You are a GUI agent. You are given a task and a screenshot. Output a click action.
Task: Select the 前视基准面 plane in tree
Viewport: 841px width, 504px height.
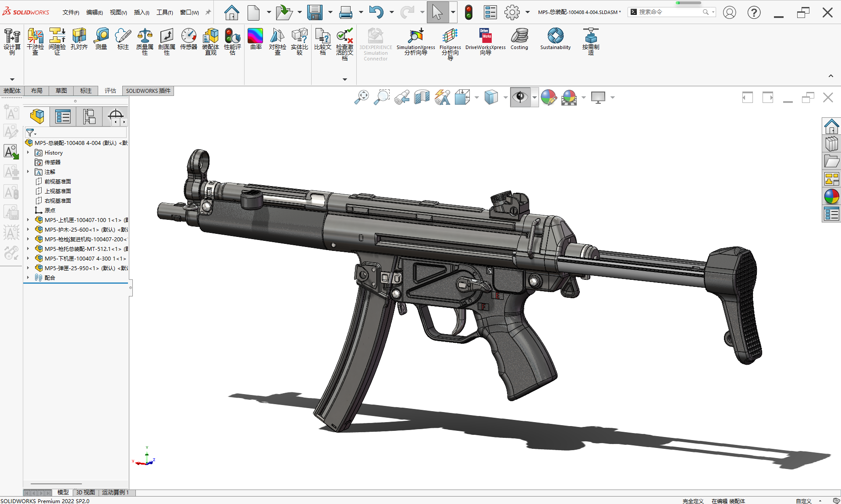point(57,181)
